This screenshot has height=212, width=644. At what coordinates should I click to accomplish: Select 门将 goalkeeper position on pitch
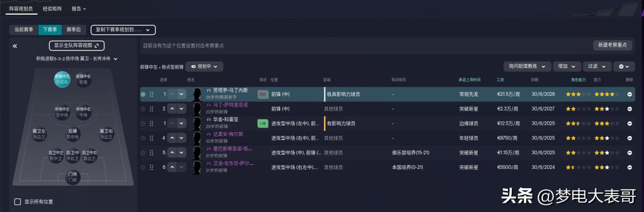[x=73, y=177]
